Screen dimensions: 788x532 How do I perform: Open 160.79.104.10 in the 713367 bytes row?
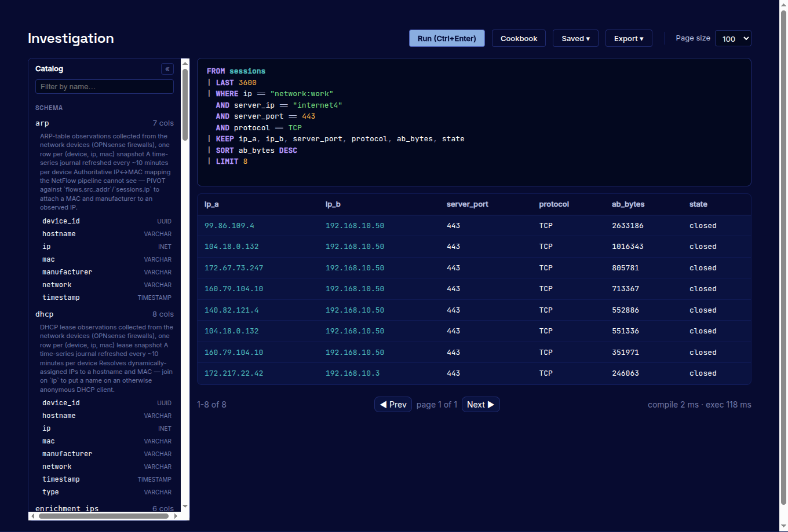point(234,289)
